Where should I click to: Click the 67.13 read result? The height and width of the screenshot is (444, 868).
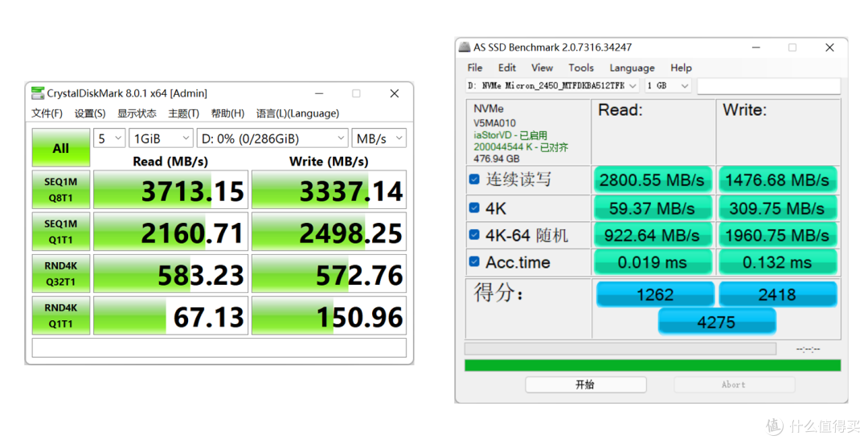point(170,316)
